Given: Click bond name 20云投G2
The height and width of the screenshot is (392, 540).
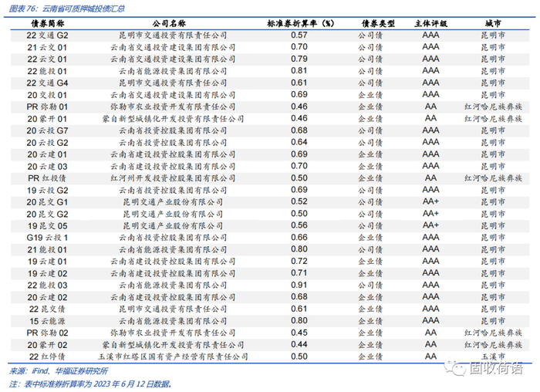Looking at the screenshot, I should pos(48,143).
